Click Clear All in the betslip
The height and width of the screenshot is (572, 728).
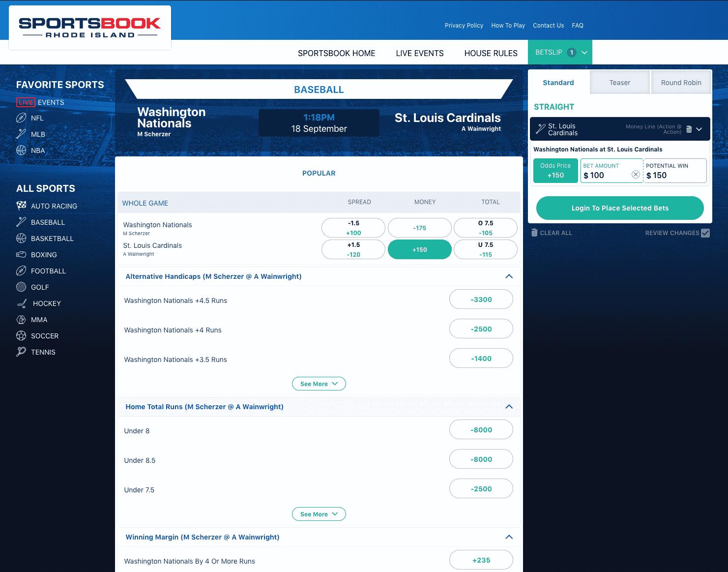556,233
